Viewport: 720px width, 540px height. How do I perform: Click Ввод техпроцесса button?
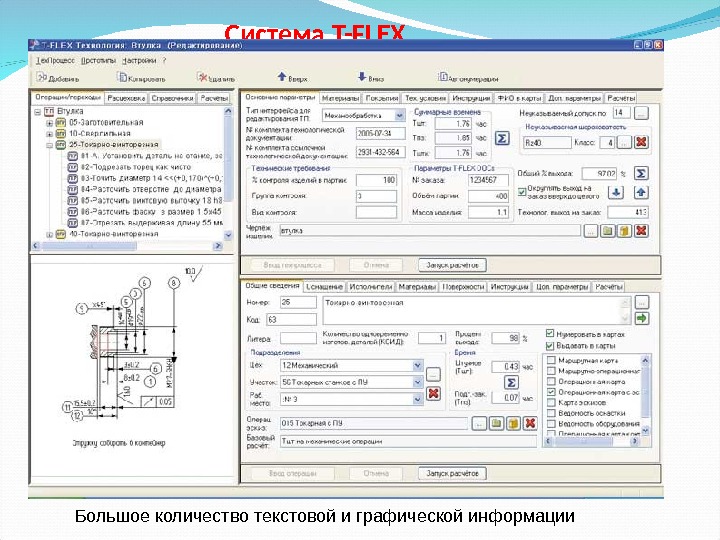(x=292, y=265)
